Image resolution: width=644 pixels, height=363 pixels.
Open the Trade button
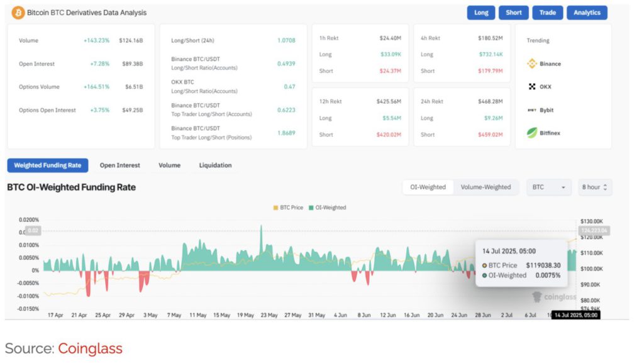(548, 13)
